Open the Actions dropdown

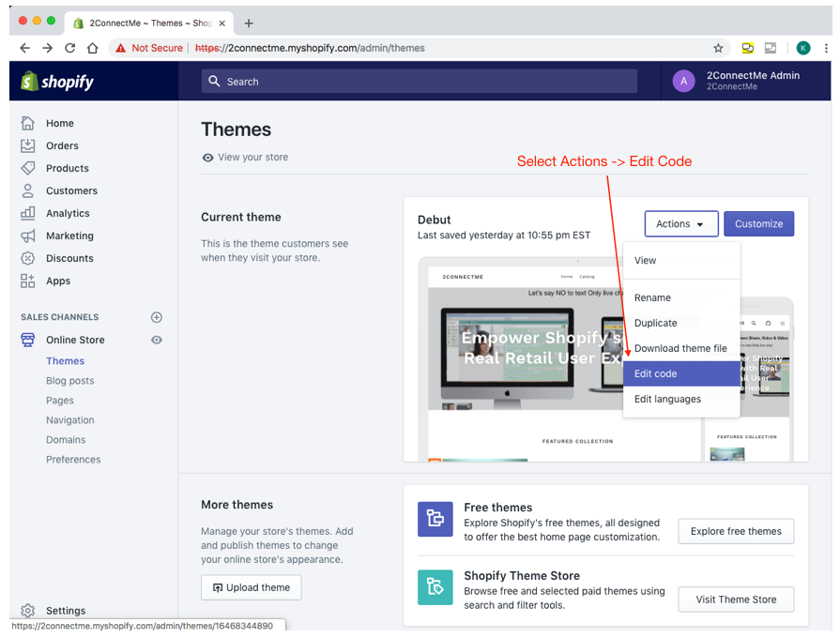point(680,224)
